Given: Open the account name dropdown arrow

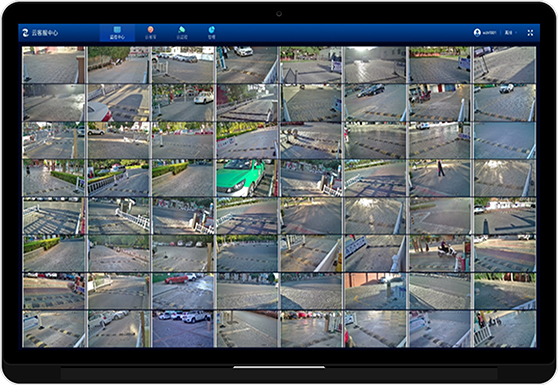Looking at the screenshot, I should coord(516,33).
